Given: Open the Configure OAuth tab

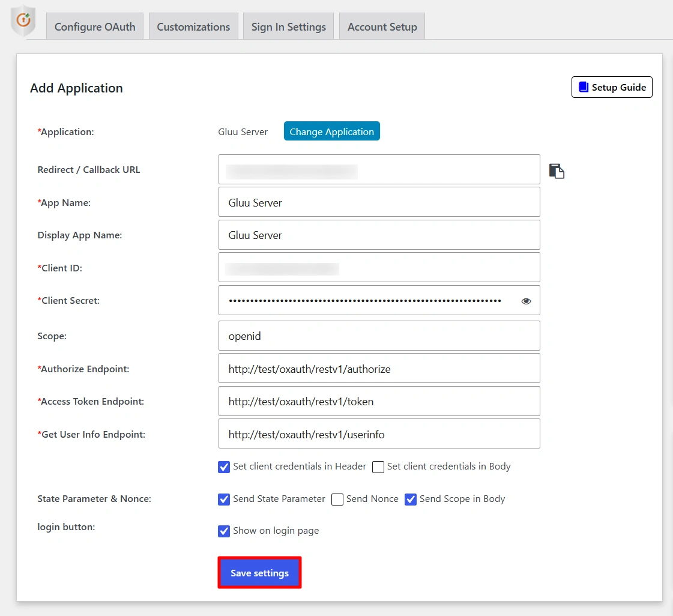Looking at the screenshot, I should [95, 26].
